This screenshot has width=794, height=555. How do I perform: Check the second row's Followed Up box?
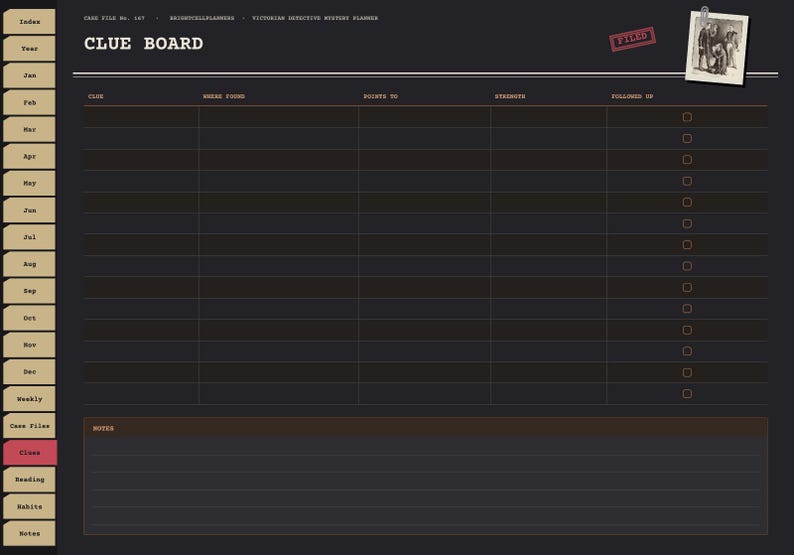(x=687, y=138)
